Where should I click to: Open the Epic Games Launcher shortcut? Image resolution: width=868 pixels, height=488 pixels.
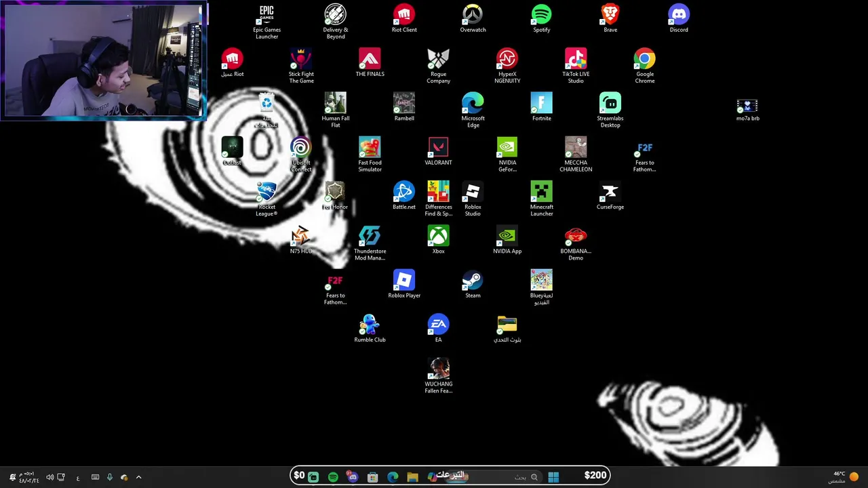click(267, 22)
